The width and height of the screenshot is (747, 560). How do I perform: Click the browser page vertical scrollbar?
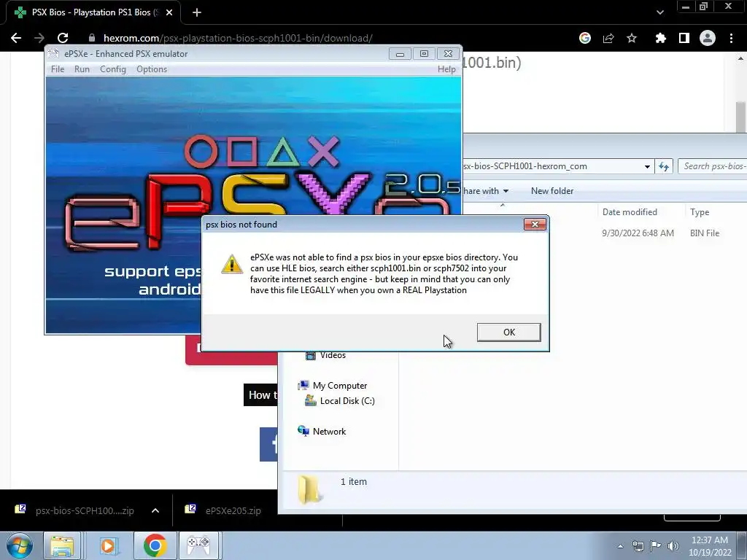point(741,117)
